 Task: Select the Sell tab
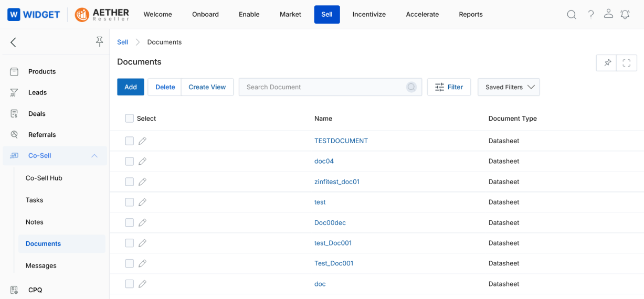pos(327,14)
